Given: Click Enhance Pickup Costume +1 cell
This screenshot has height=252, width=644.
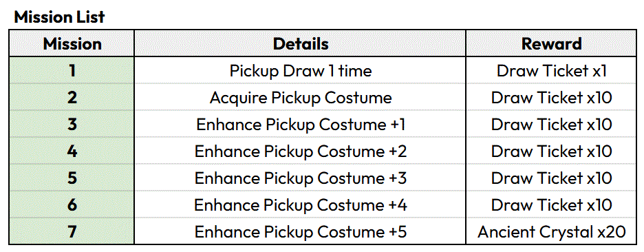Looking at the screenshot, I should (x=300, y=124).
